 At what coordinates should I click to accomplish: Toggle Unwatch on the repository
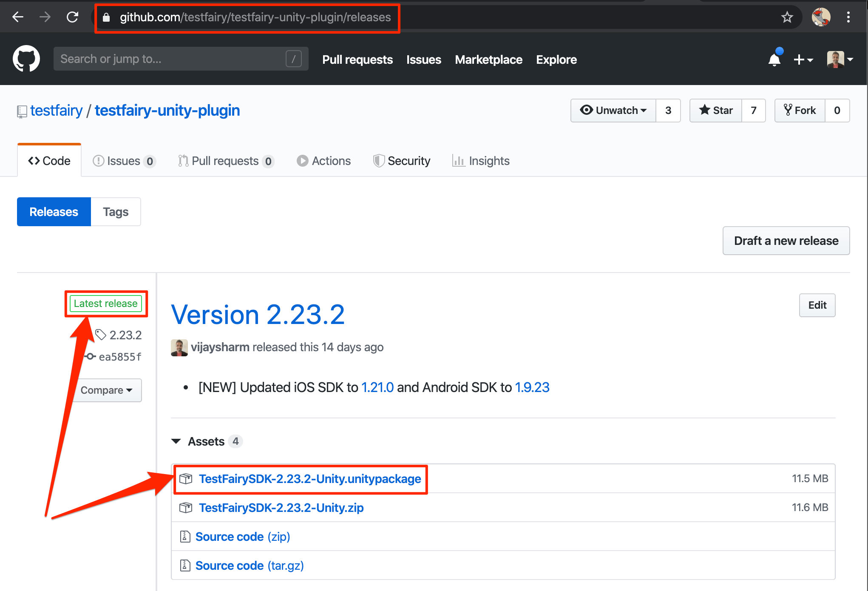click(x=613, y=111)
